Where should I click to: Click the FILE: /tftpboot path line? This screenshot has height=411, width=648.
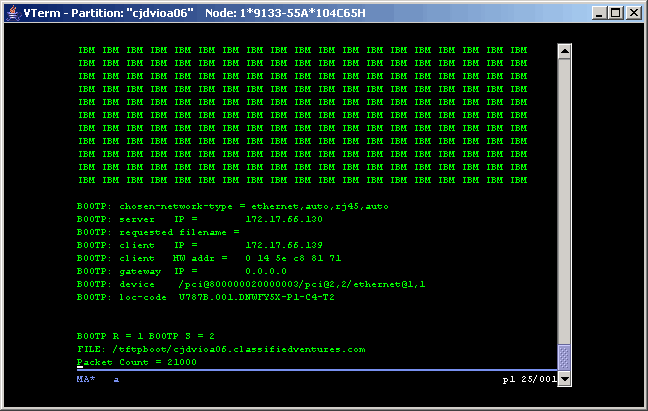[x=221, y=349]
